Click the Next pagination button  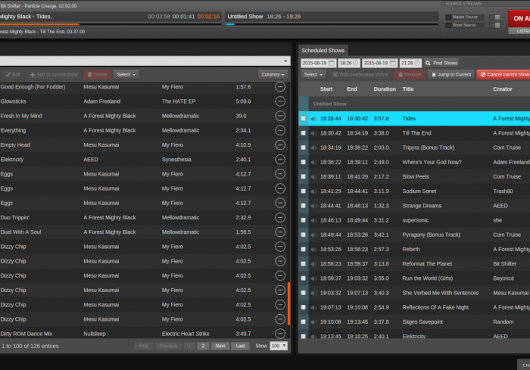(x=220, y=346)
